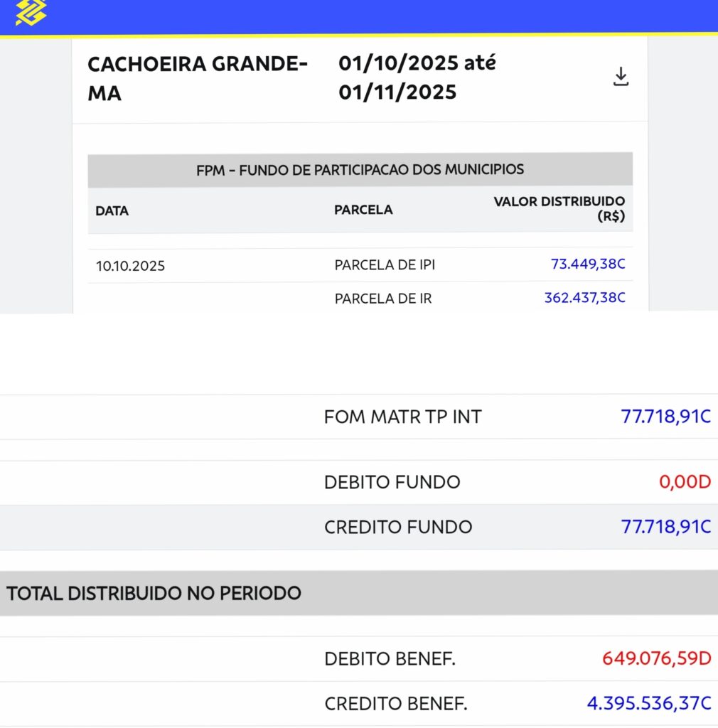The height and width of the screenshot is (728, 718).
Task: Click the PARCELA DE IR row label
Action: pyautogui.click(x=383, y=299)
